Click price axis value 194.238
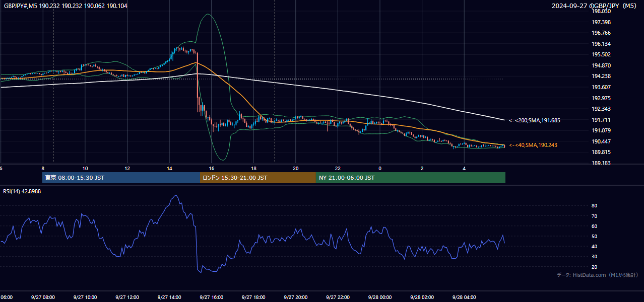The image size is (644, 302). tap(601, 77)
